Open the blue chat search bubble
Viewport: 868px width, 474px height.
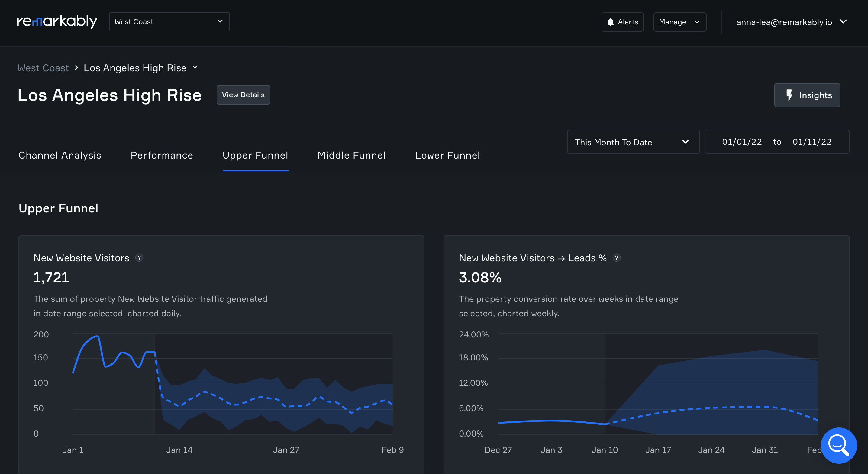839,445
